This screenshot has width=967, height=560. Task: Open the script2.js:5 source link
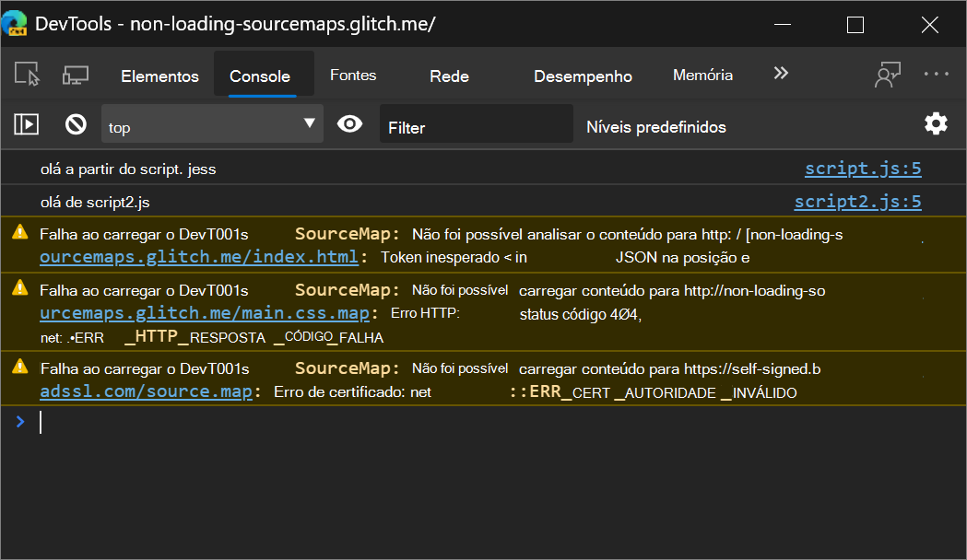pos(857,202)
